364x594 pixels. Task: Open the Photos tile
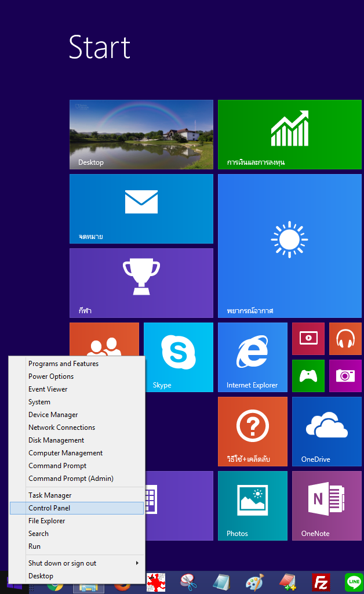pyautogui.click(x=252, y=506)
